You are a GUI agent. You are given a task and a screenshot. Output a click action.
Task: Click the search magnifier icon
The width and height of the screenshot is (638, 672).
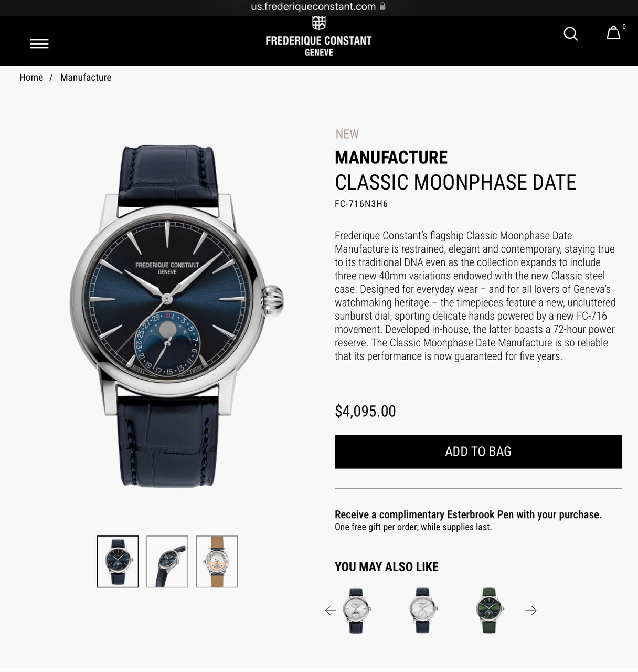pyautogui.click(x=570, y=34)
